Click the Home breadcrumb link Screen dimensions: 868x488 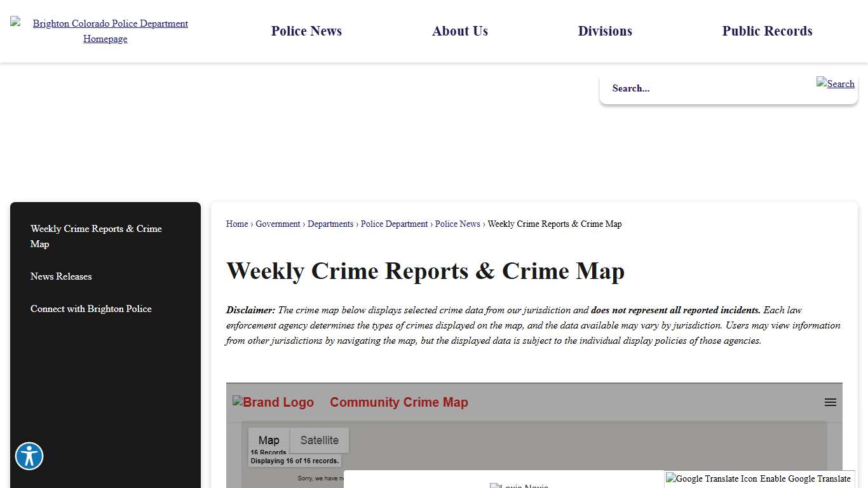pyautogui.click(x=236, y=224)
